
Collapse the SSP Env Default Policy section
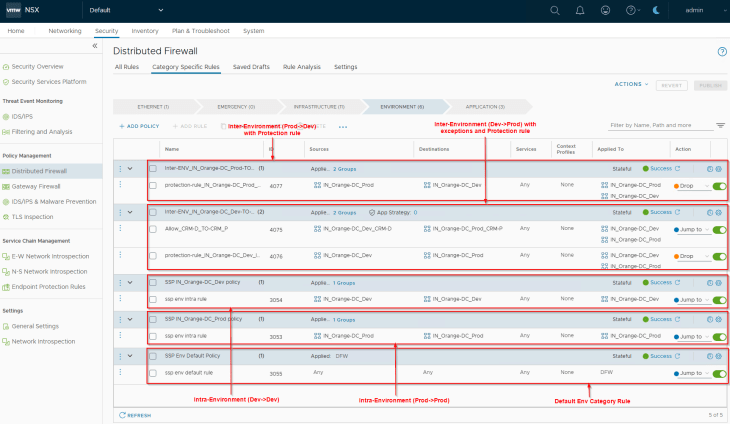[x=130, y=355]
